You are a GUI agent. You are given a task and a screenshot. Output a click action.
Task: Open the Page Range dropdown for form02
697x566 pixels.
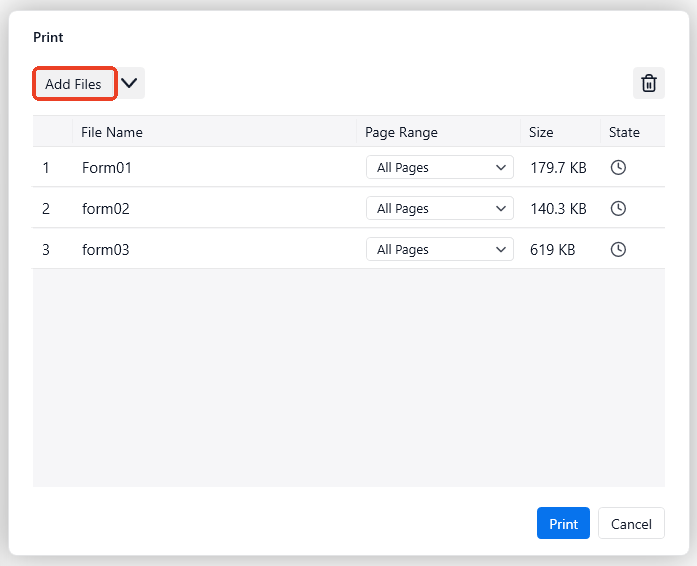(x=439, y=209)
